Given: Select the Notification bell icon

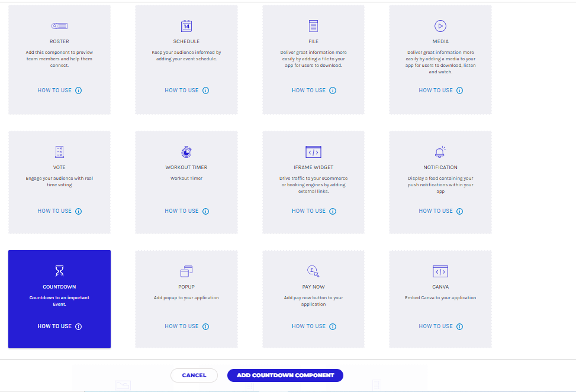Looking at the screenshot, I should coord(440,152).
